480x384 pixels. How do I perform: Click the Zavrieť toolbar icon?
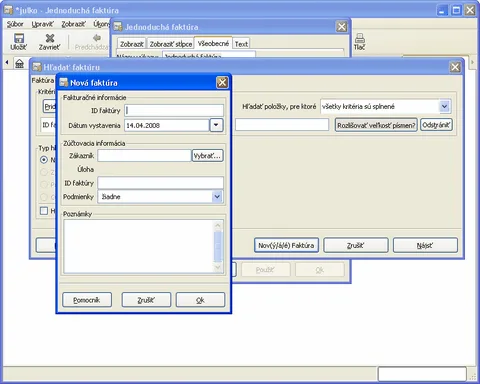49,38
